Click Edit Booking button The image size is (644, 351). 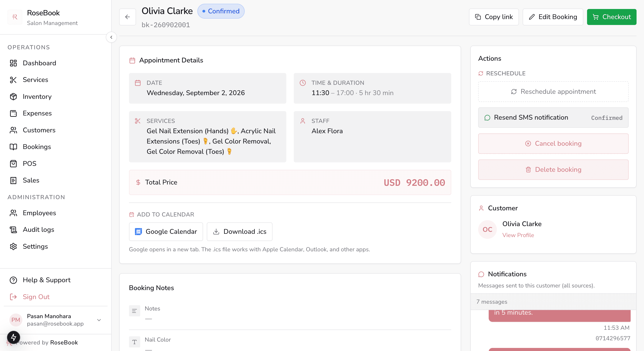click(x=553, y=17)
